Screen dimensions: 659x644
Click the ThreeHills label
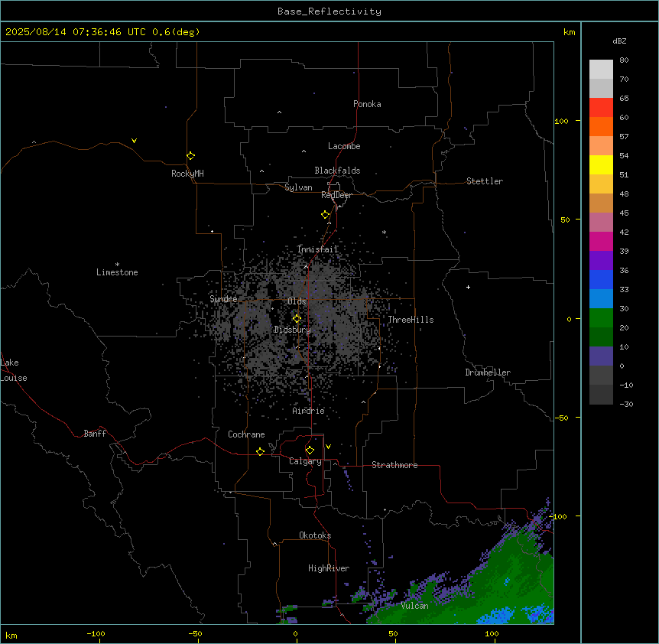coord(411,320)
